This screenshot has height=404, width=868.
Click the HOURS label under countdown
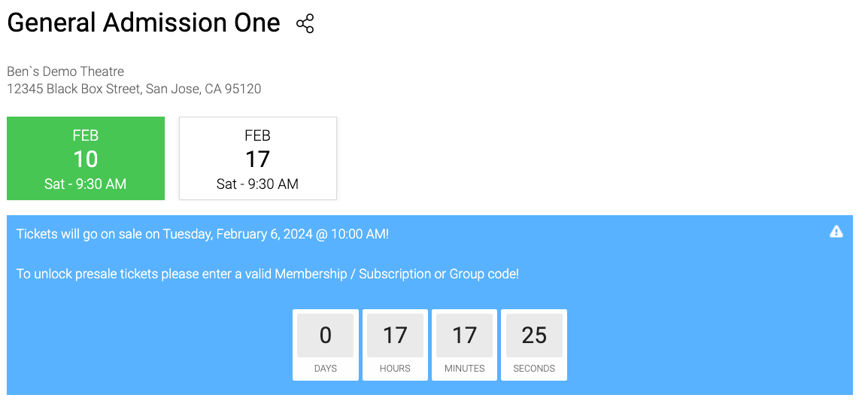click(395, 369)
